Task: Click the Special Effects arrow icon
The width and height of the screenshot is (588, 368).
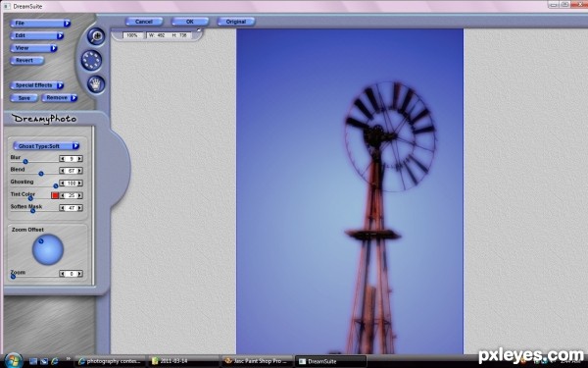Action: point(60,85)
